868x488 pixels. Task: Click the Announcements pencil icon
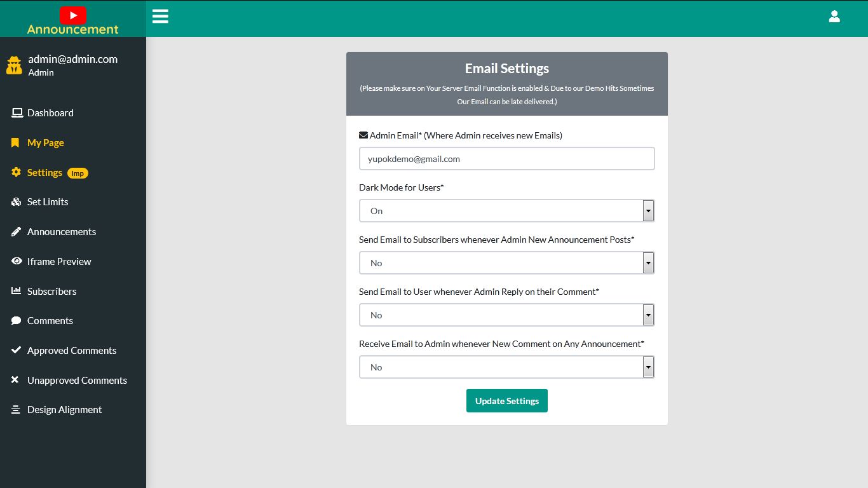tap(16, 232)
